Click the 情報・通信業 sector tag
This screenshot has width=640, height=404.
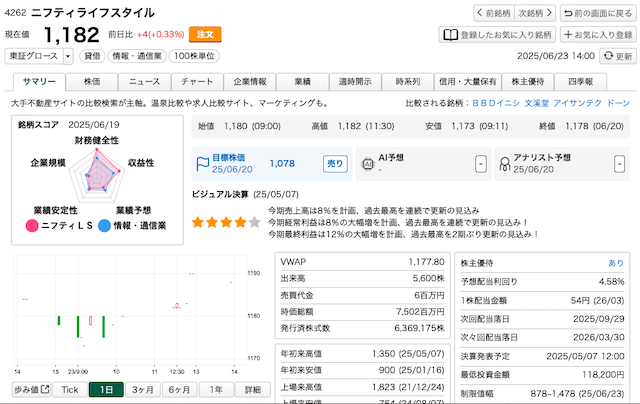coord(137,56)
